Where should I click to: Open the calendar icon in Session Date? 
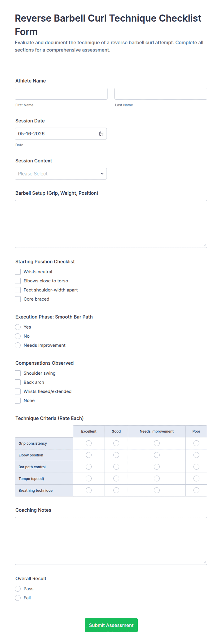tap(101, 133)
